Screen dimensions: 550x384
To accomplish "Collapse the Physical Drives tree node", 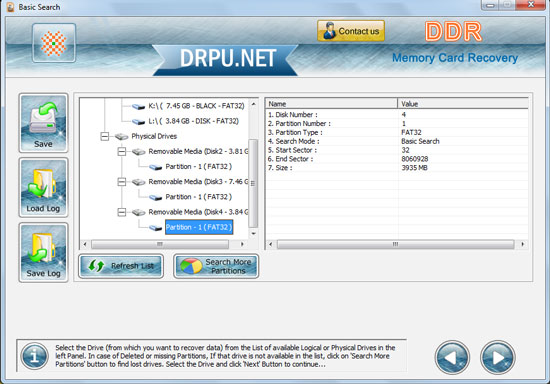I will pyautogui.click(x=105, y=136).
